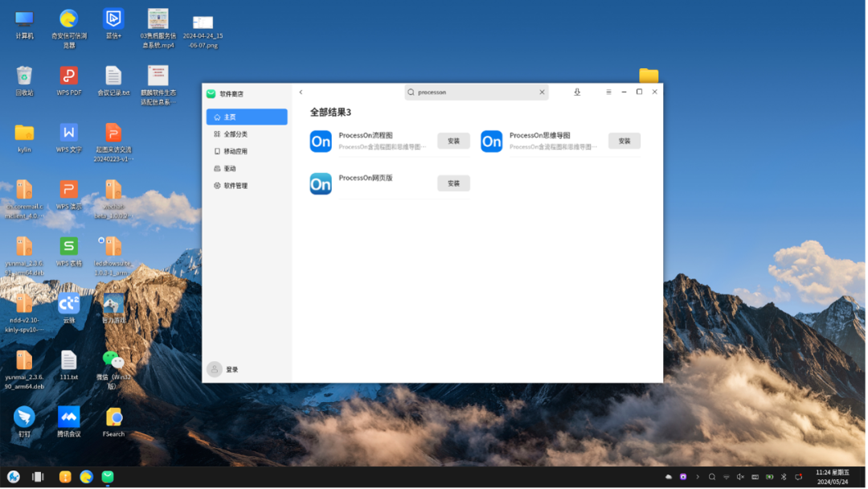Image resolution: width=868 pixels, height=489 pixels.
Task: Click the back arrow in software store
Action: coord(301,92)
